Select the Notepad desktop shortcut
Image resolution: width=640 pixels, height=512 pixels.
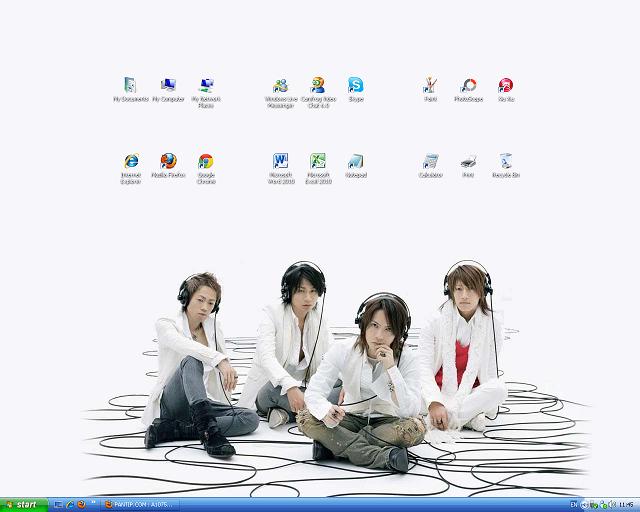tap(356, 166)
